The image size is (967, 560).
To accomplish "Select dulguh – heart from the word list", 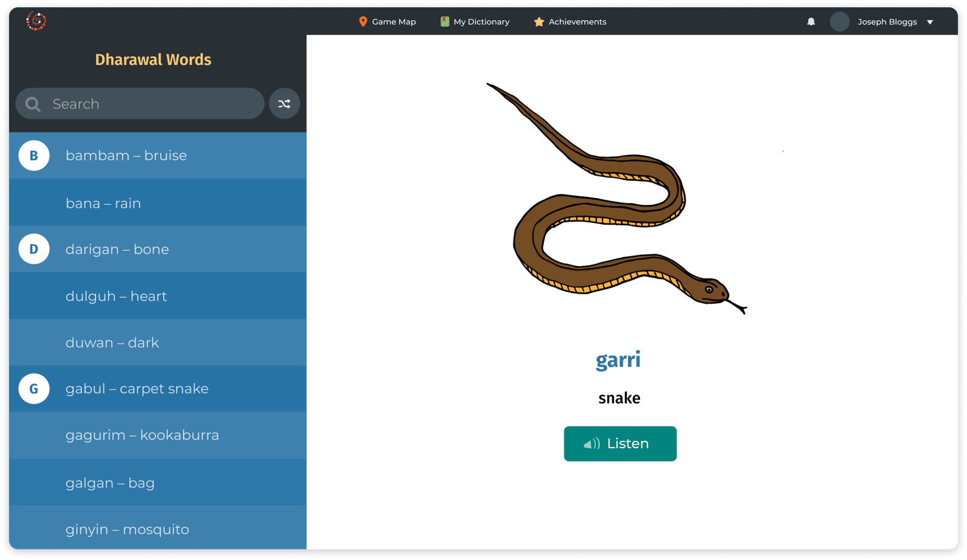I will tap(116, 295).
